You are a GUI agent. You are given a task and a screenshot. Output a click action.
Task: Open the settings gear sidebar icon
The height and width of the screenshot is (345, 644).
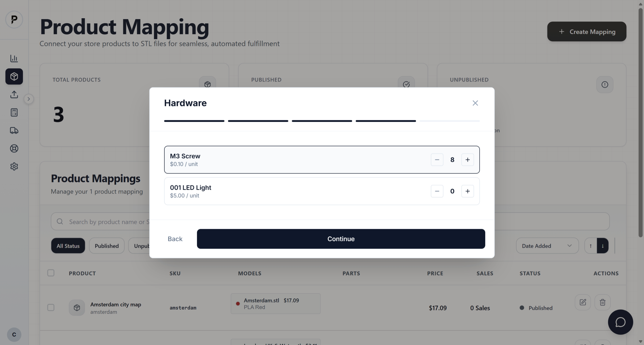14,166
